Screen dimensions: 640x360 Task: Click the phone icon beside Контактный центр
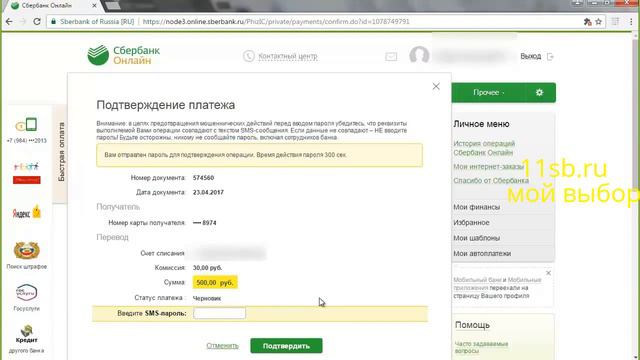point(249,56)
